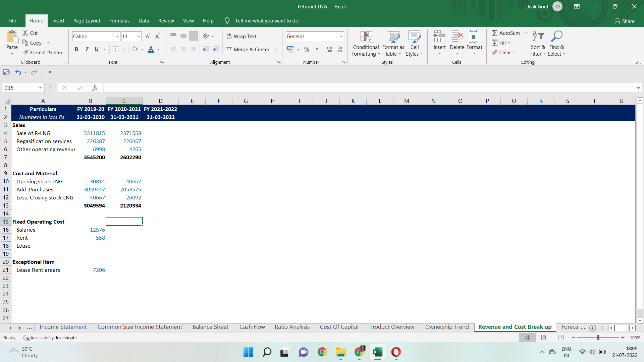Decrease indent in Alignment group

(x=206, y=49)
